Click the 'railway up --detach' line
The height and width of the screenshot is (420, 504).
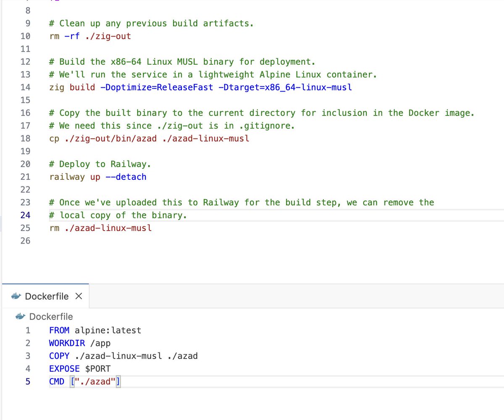pos(98,177)
